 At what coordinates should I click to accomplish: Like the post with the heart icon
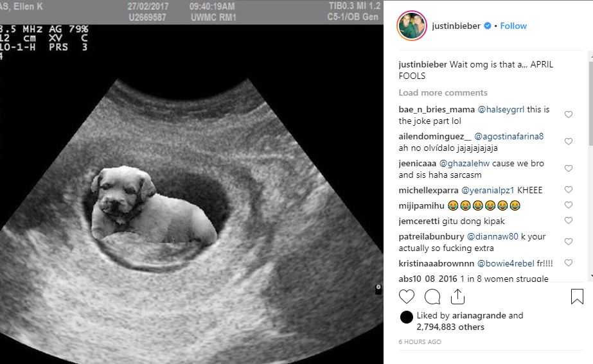[407, 297]
